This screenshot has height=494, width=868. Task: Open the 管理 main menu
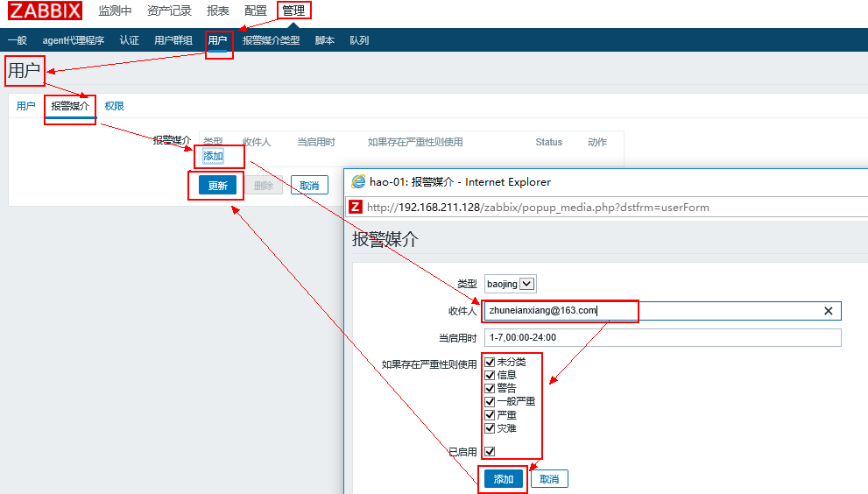(x=293, y=11)
